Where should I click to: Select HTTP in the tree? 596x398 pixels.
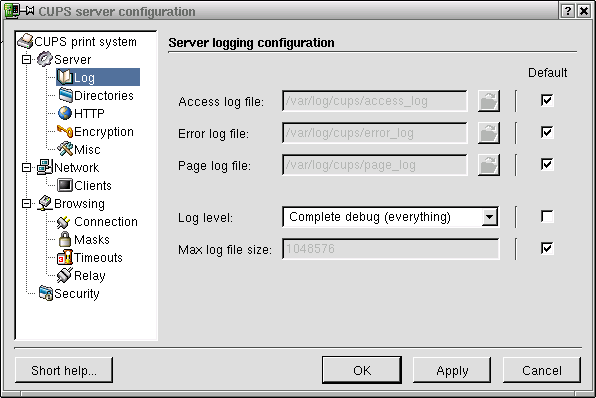89,113
